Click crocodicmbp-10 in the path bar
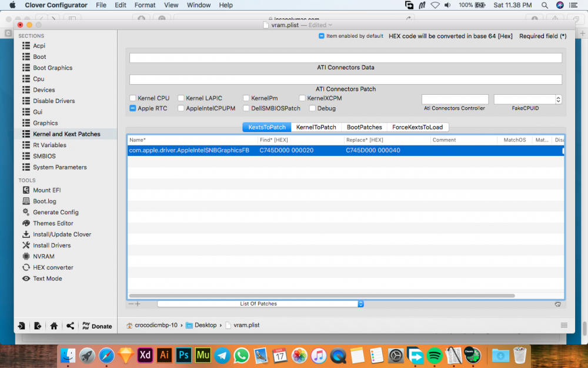Image resolution: width=588 pixels, height=368 pixels. [152, 325]
